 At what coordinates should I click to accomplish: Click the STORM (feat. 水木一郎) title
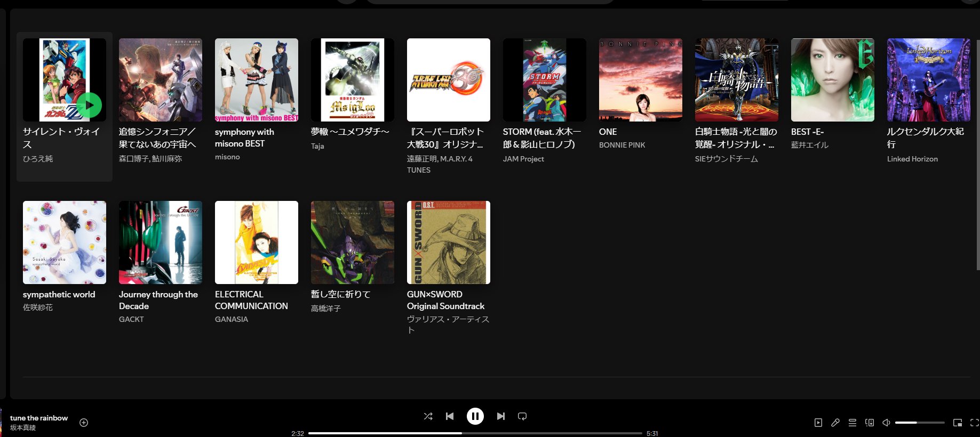542,137
